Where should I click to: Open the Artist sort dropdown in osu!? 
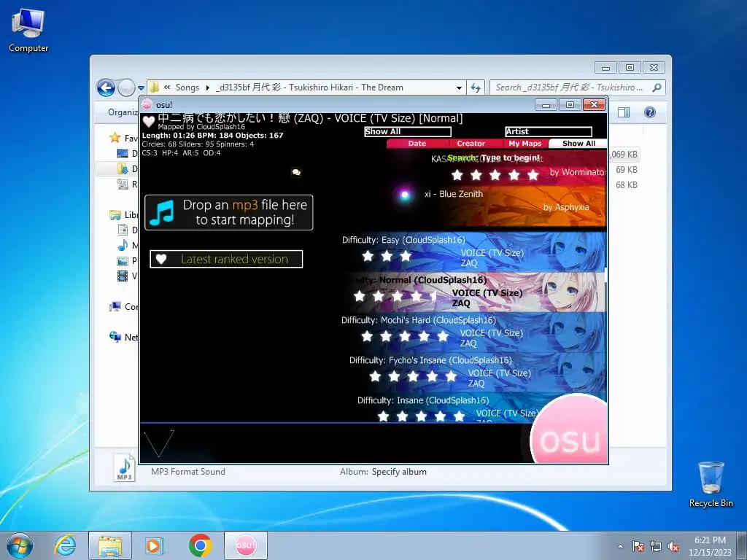pos(549,131)
